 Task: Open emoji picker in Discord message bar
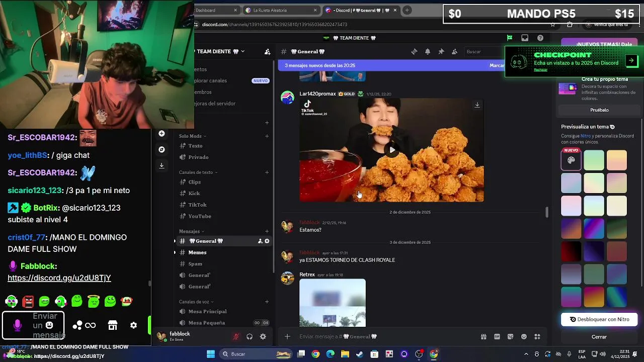tap(524, 337)
